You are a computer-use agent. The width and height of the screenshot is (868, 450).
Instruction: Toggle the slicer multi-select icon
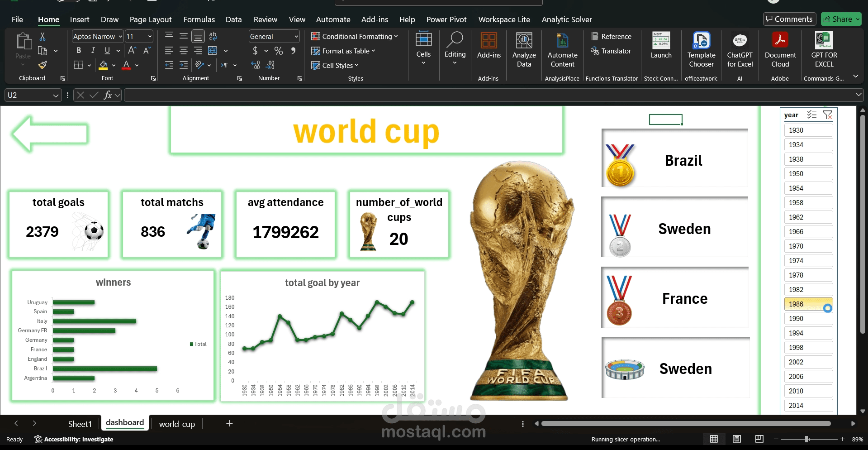(x=812, y=115)
